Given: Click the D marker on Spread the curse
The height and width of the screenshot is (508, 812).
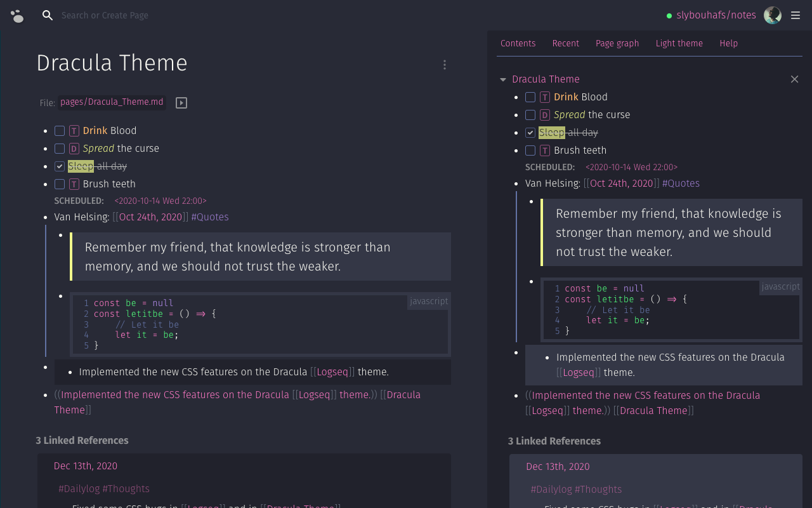Looking at the screenshot, I should pos(74,148).
